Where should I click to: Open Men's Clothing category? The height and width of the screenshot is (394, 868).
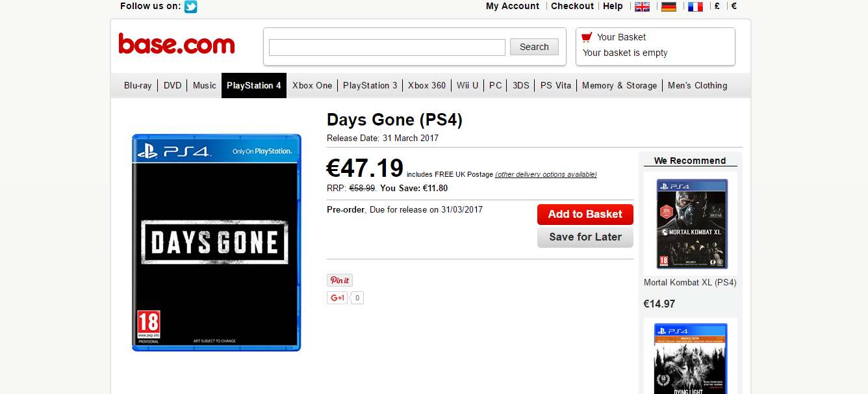697,85
